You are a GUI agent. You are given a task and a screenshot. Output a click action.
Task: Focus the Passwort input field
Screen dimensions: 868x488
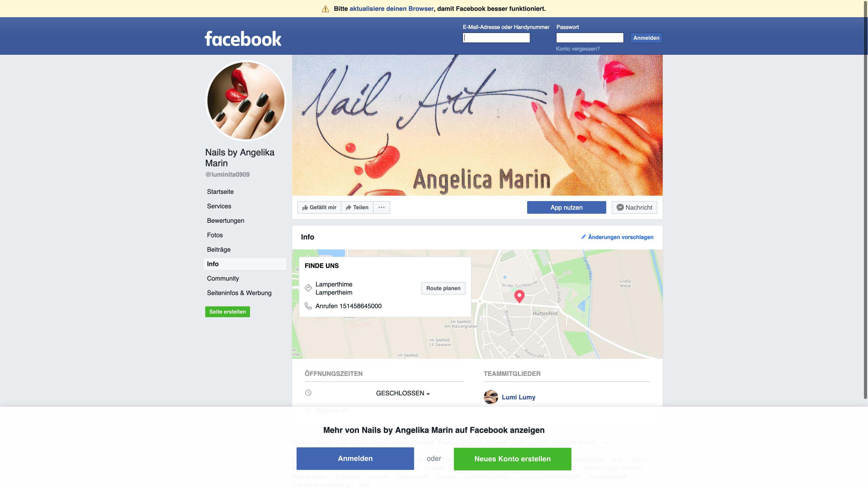590,38
